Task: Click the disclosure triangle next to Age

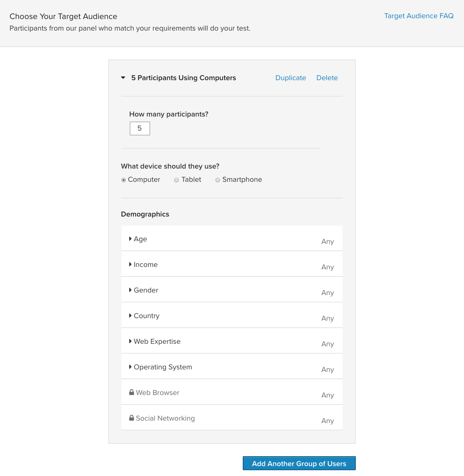Action: [131, 239]
